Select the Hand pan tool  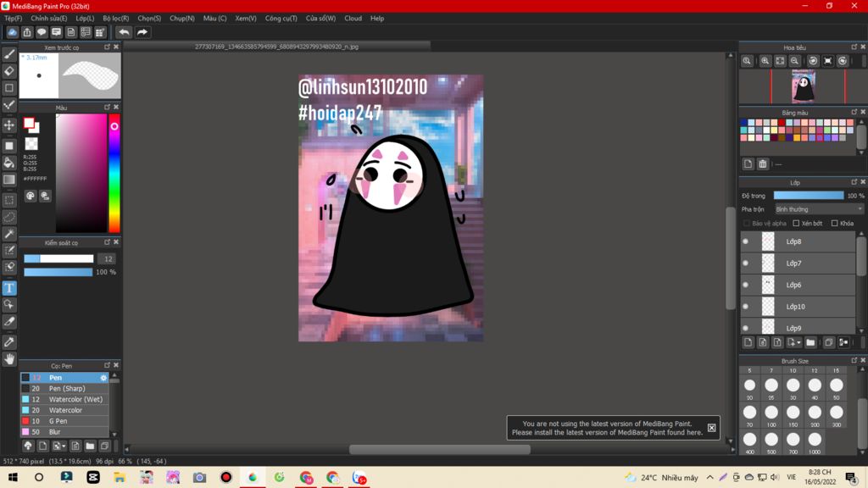[x=9, y=359]
